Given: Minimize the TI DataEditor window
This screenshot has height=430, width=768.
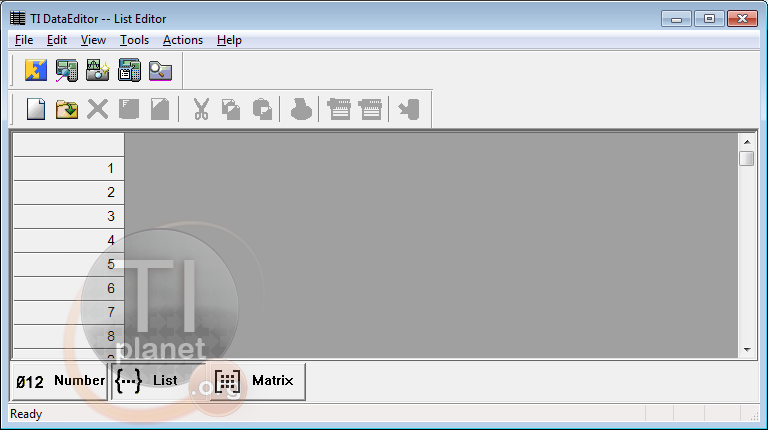Looking at the screenshot, I should (x=676, y=19).
